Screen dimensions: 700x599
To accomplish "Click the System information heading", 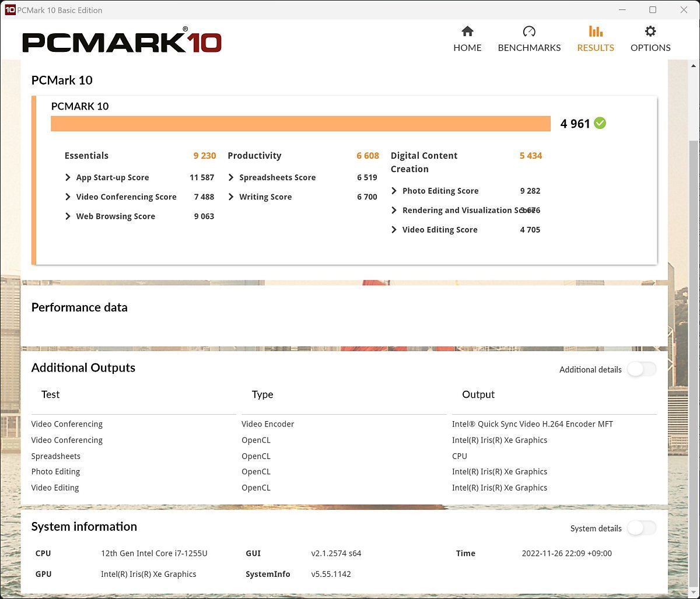I will click(84, 526).
